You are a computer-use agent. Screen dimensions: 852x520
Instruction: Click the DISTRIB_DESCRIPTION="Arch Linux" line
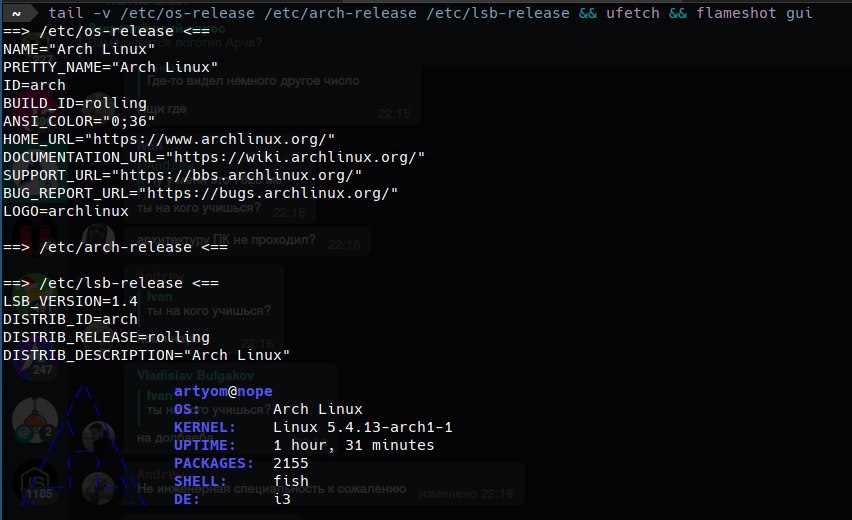(146, 355)
